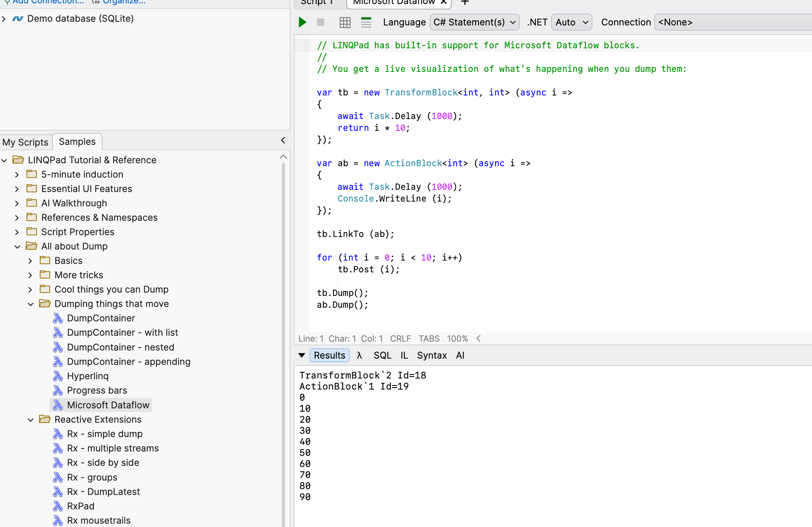The image size is (812, 527).
Task: Open the .NET Auto version dropdown
Action: 571,22
